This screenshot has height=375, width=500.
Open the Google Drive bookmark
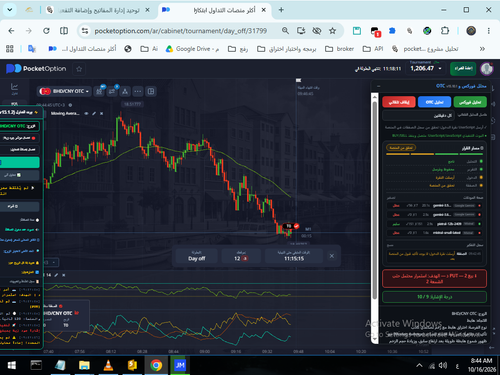tap(193, 49)
